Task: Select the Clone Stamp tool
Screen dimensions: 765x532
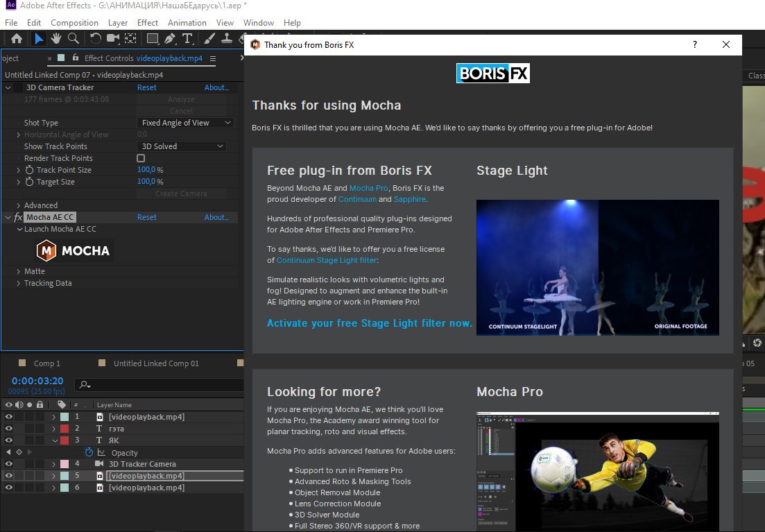Action: 227,39
